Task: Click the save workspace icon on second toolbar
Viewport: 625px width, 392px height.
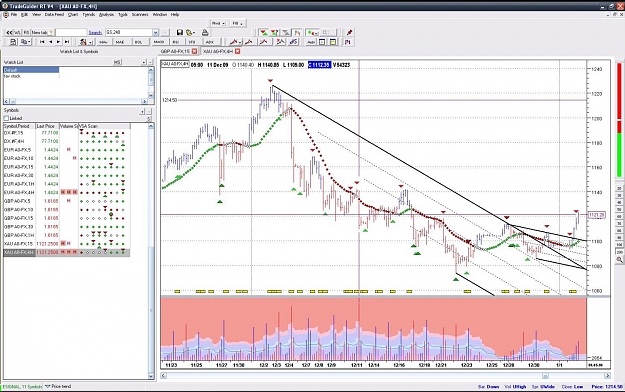Action: click(x=13, y=42)
